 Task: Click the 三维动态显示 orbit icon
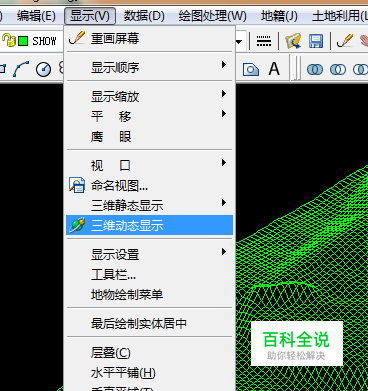point(77,225)
